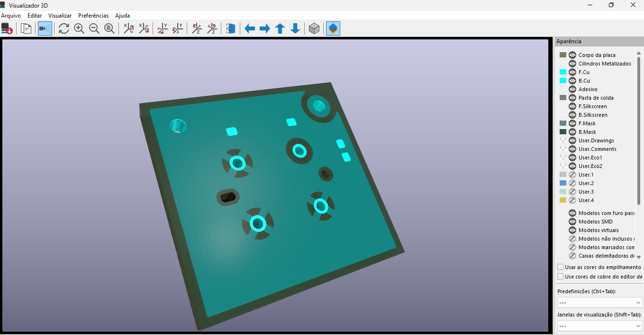The image size is (644, 335).
Task: Pan the board right with the blue arrow
Action: pos(265,29)
